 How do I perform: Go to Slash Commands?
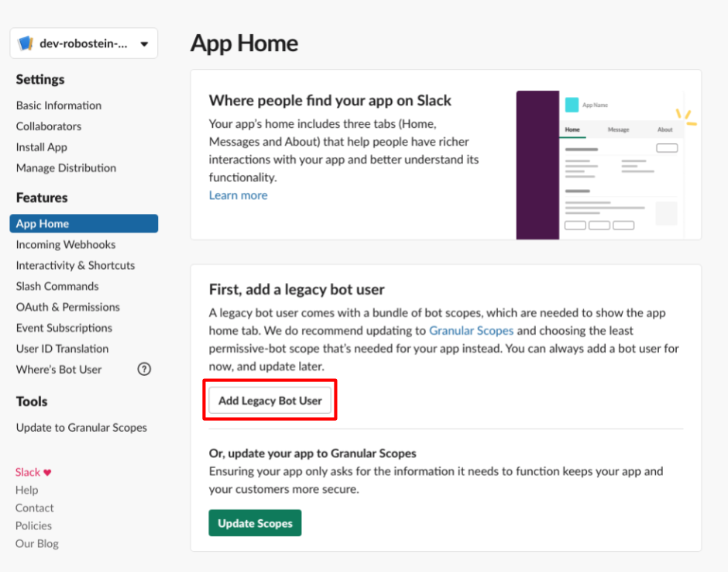(x=57, y=286)
